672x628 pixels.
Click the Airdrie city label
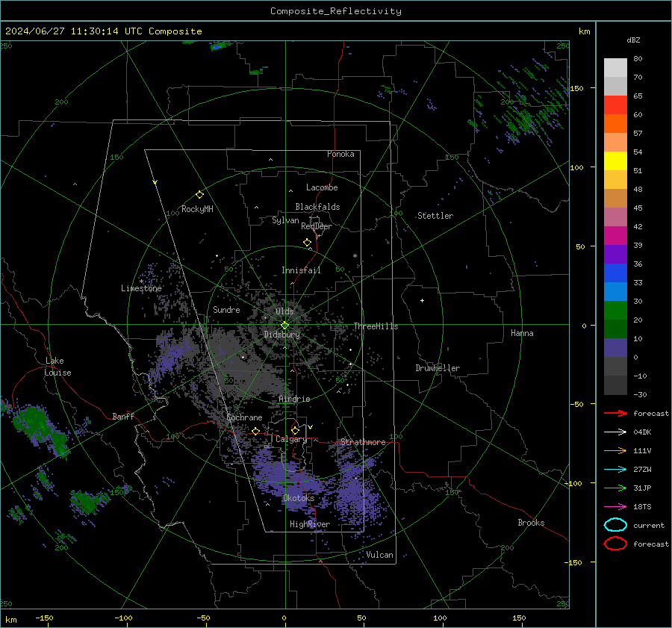point(294,399)
